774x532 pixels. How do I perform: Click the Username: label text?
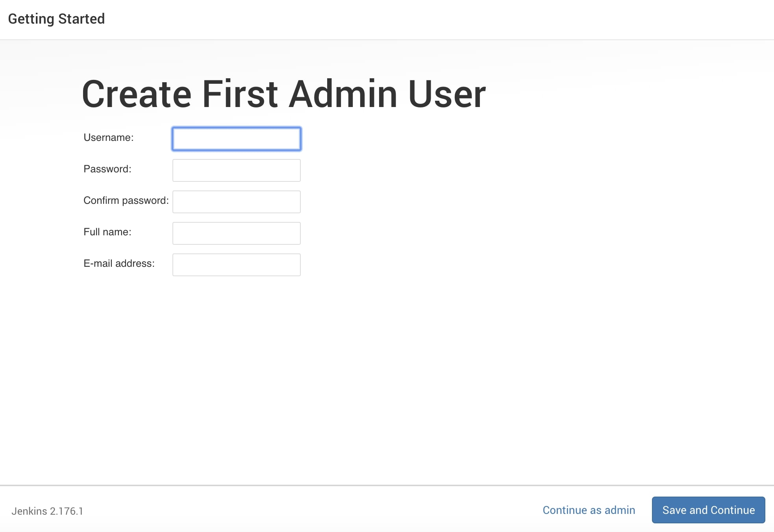point(108,137)
